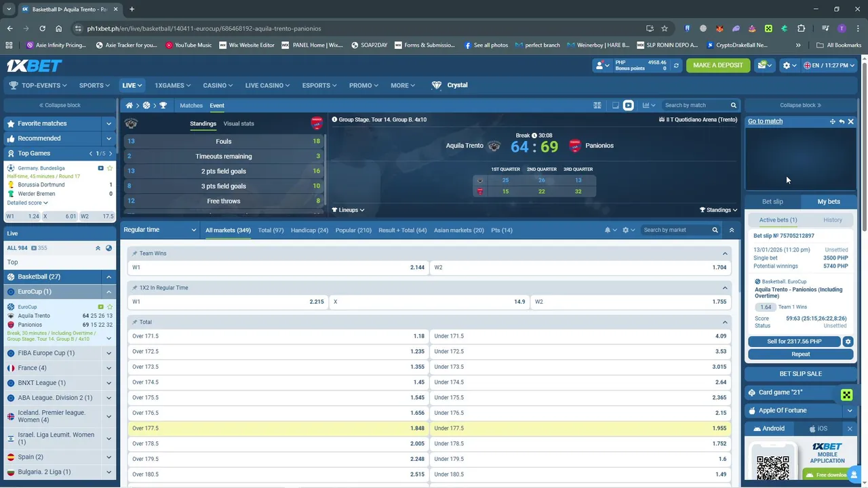Toggle the streams filter showing 355
868x488 pixels.
[x=39, y=248]
